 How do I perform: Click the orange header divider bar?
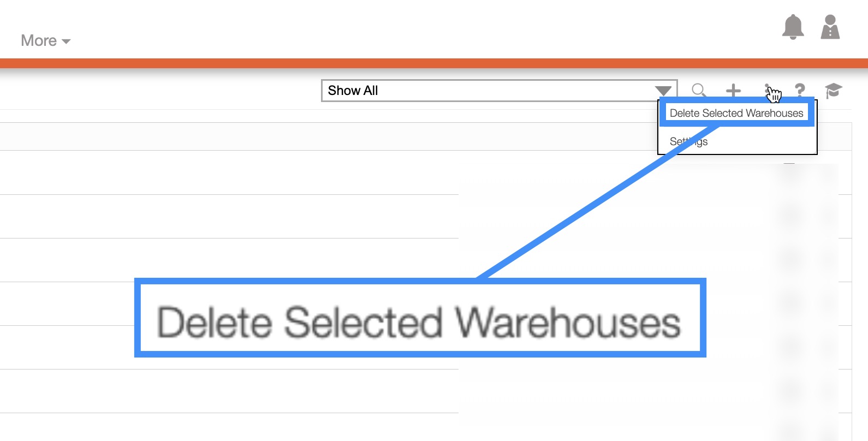click(434, 63)
